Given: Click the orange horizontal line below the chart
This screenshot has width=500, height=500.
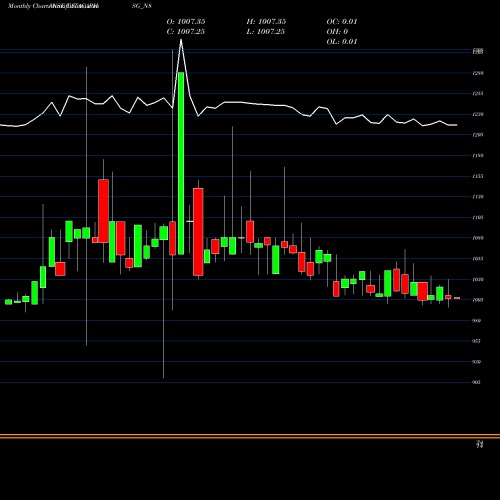Looking at the screenshot, I should pos(250,436).
